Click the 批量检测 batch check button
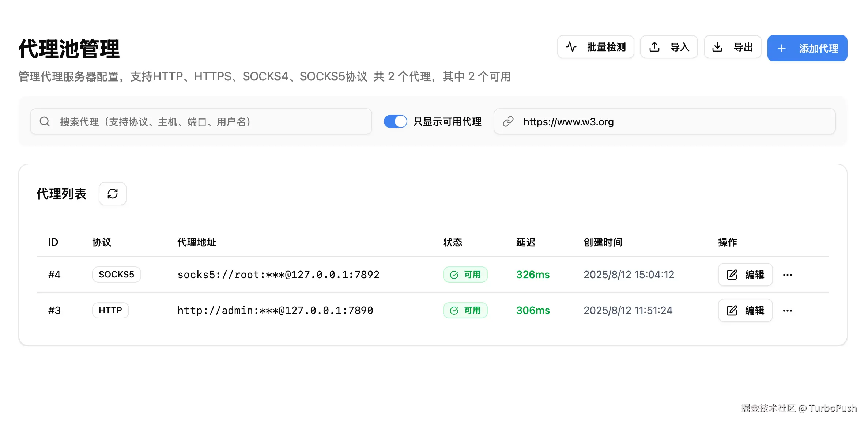Image resolution: width=868 pixels, height=424 pixels. tap(596, 47)
